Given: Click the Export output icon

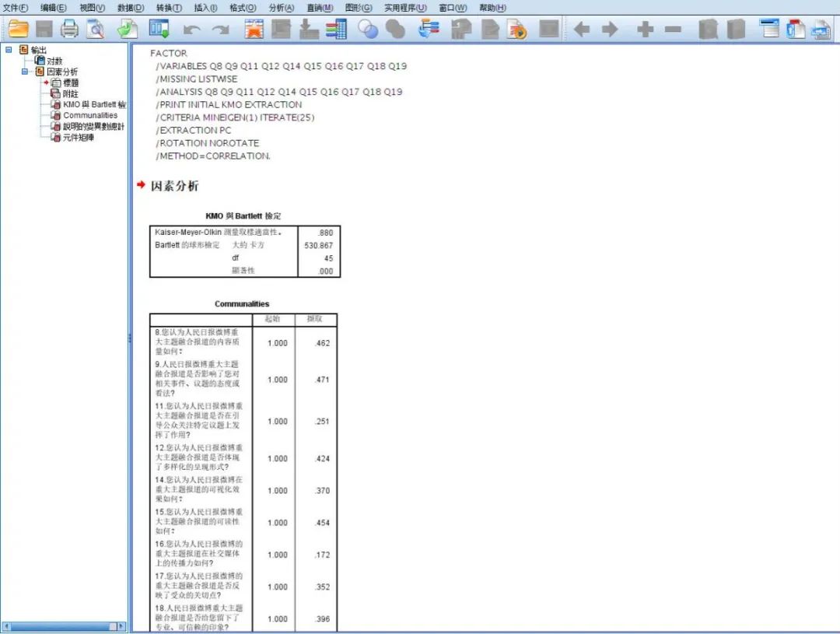Looking at the screenshot, I should pos(128,30).
